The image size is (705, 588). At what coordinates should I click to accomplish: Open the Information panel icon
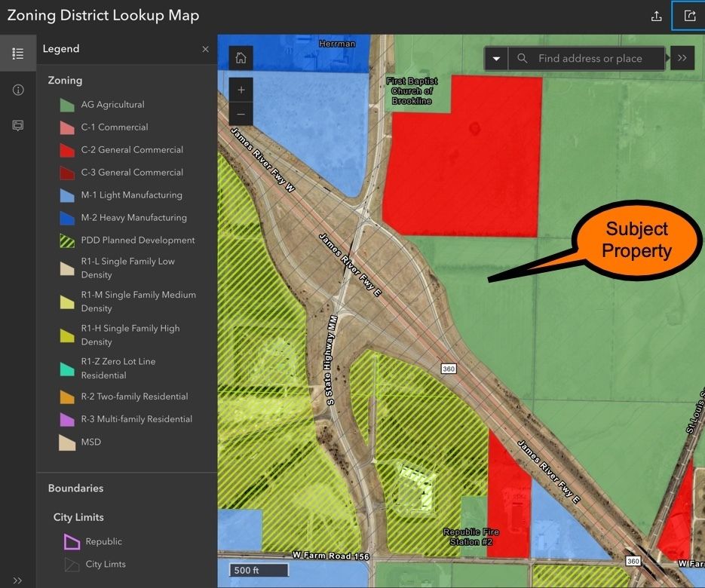[x=18, y=90]
